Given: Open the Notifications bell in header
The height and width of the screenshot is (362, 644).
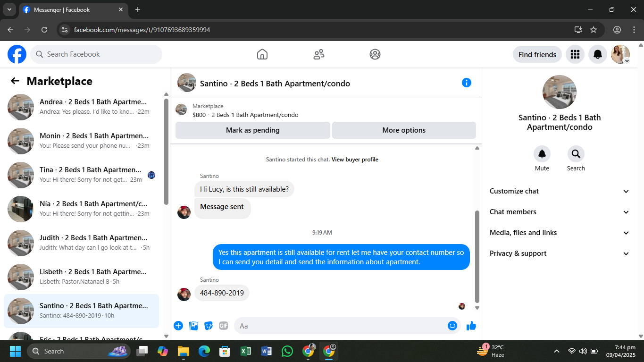Looking at the screenshot, I should tap(598, 54).
